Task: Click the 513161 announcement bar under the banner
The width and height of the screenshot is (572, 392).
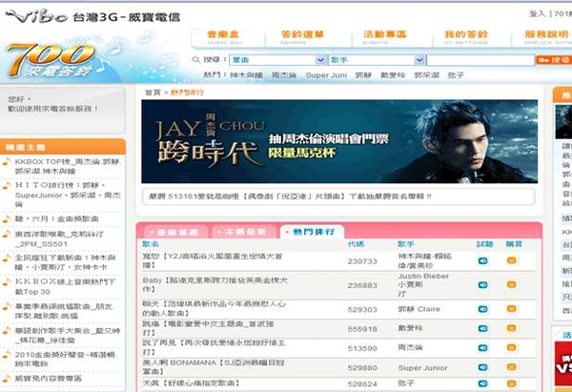Action: [x=338, y=196]
